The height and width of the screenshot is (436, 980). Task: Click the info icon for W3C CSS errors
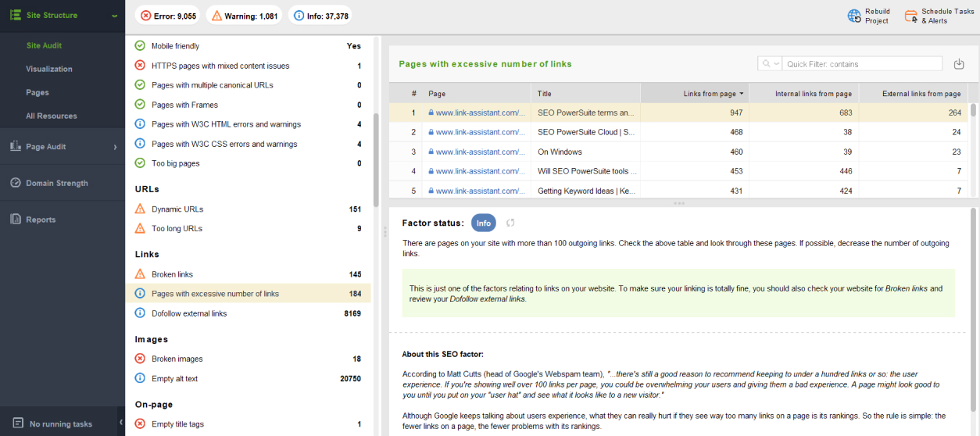coord(140,144)
